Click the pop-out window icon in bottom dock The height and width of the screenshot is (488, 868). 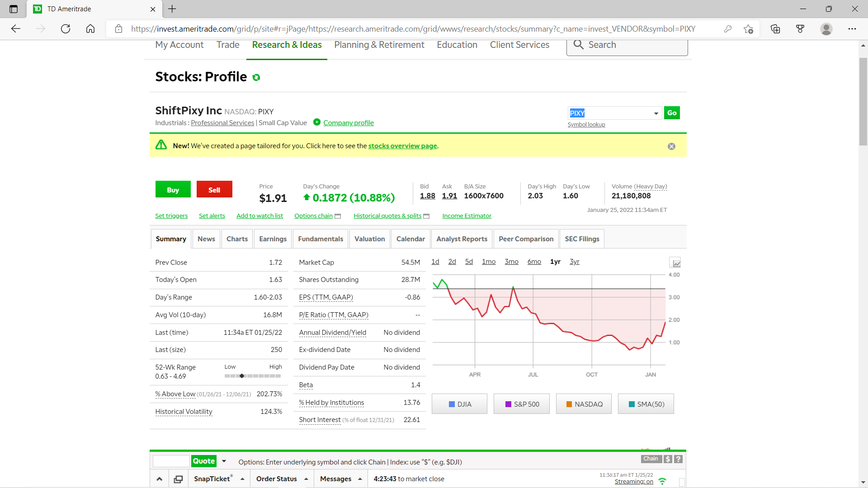tap(178, 479)
